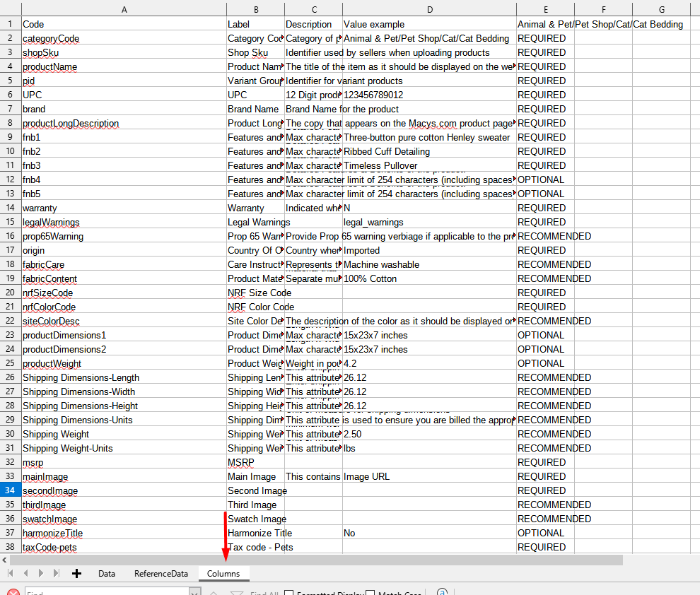Click the horizontal scrollbar track
700x595 pixels.
(x=316, y=560)
